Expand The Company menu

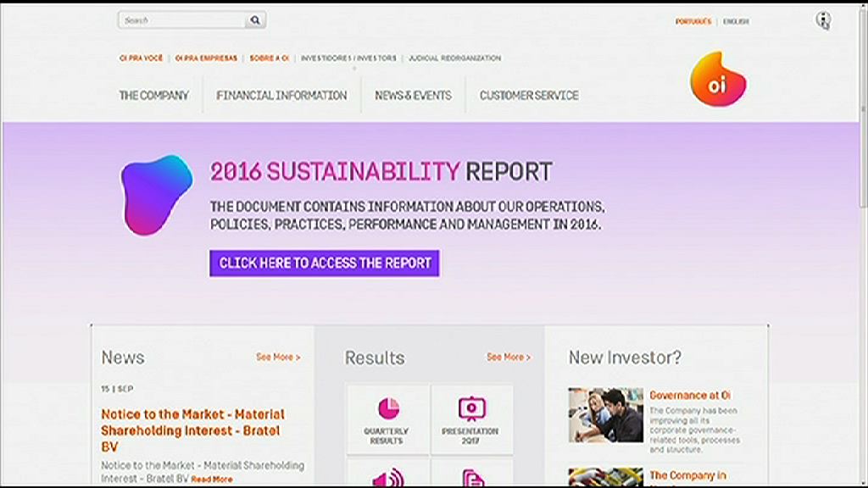coord(153,96)
